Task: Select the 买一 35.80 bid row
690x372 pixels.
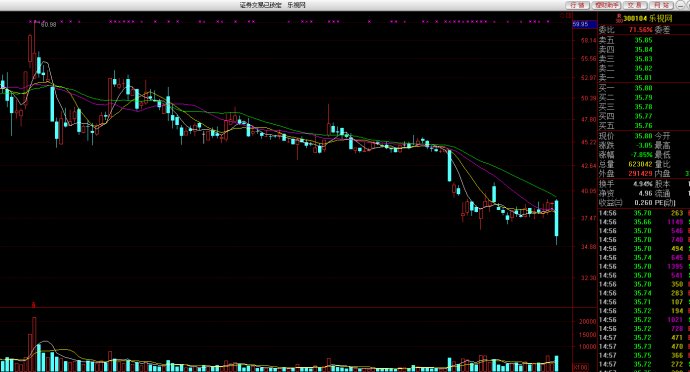Action: pyautogui.click(x=643, y=88)
